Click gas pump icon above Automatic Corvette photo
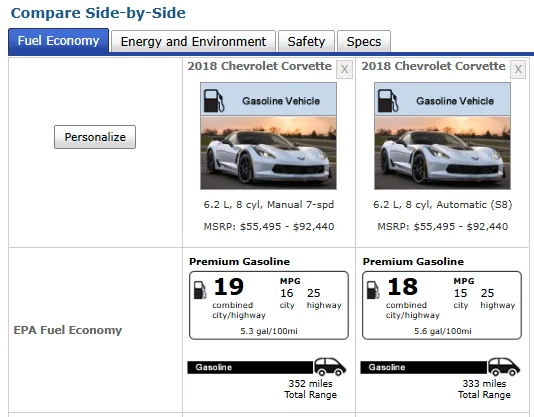The image size is (534, 417). click(x=388, y=101)
